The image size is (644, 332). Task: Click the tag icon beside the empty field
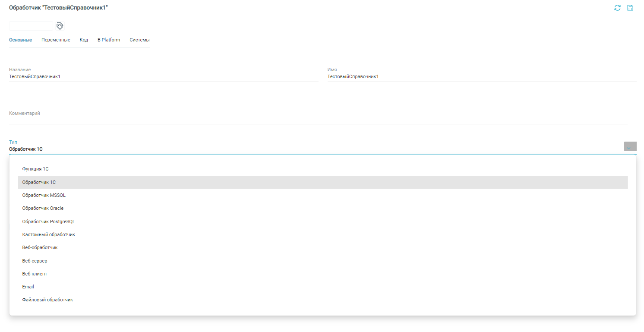[x=60, y=26]
